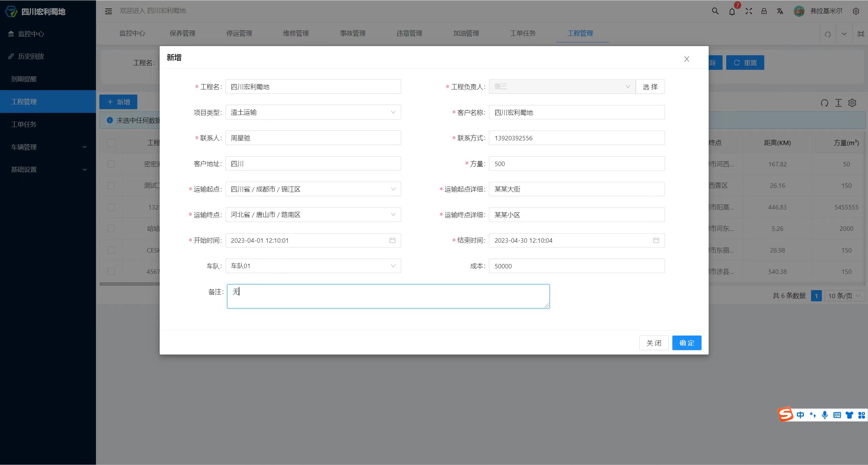Open notifications bell with 7 badge

tap(732, 11)
